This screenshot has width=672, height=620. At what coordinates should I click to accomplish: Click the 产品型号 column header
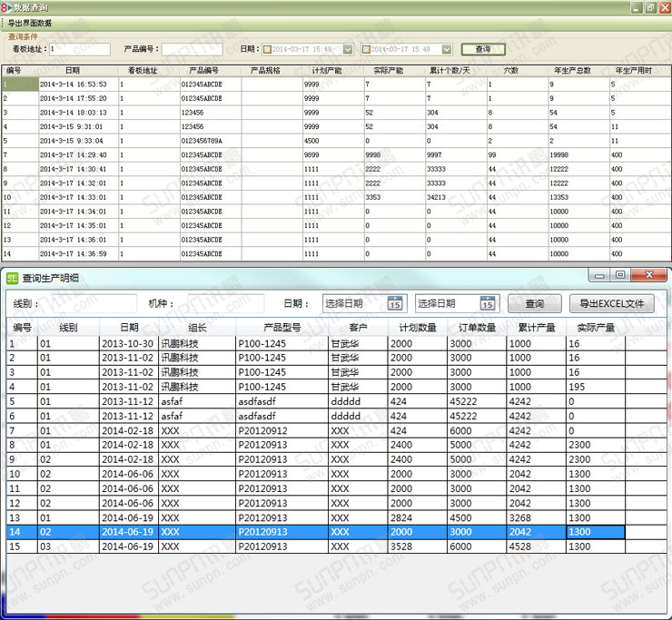pos(282,328)
